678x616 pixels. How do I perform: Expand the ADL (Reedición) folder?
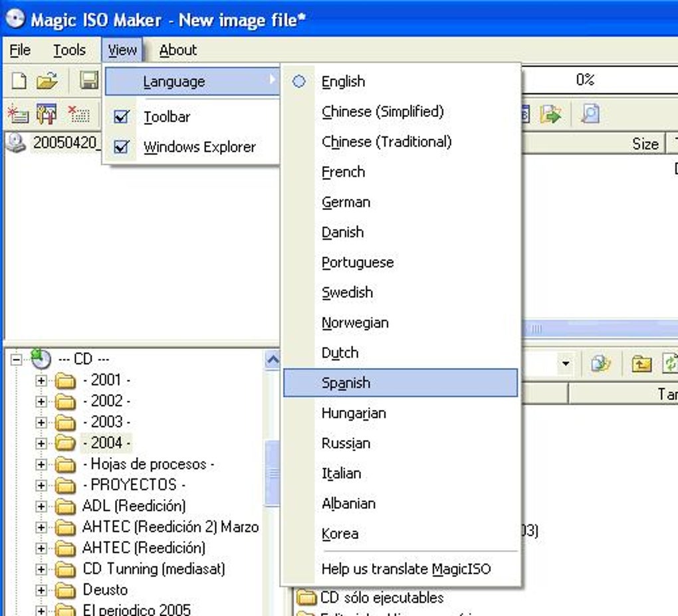[x=41, y=506]
